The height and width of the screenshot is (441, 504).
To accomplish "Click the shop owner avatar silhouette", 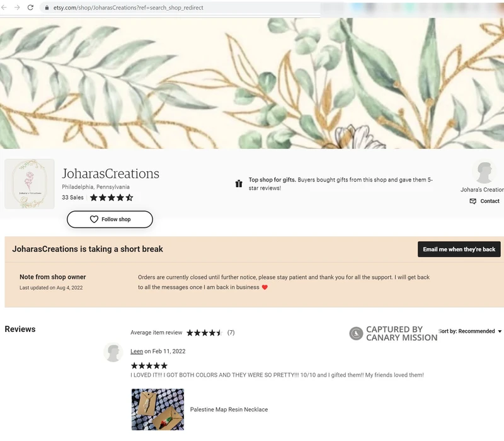I will pyautogui.click(x=484, y=172).
